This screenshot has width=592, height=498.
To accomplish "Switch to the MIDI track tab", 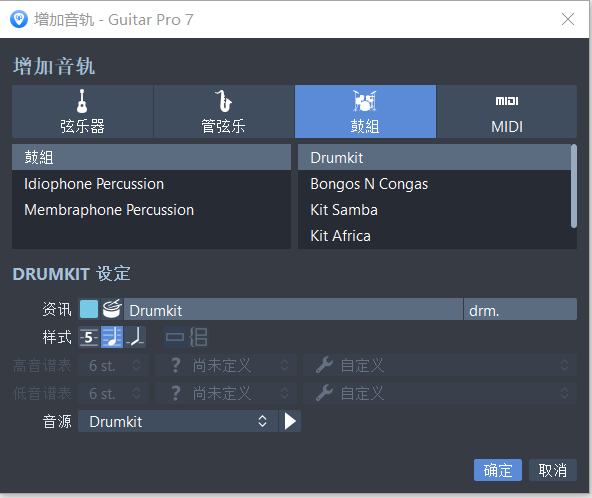I will click(x=507, y=111).
